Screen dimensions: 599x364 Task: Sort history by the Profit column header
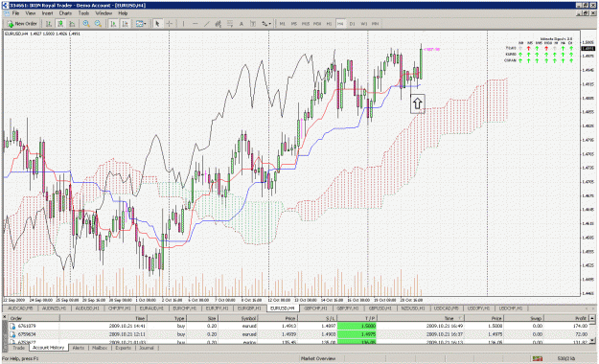pyautogui.click(x=566, y=318)
